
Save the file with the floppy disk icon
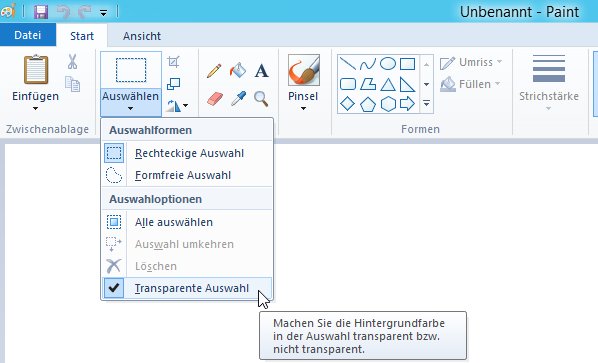[x=41, y=12]
